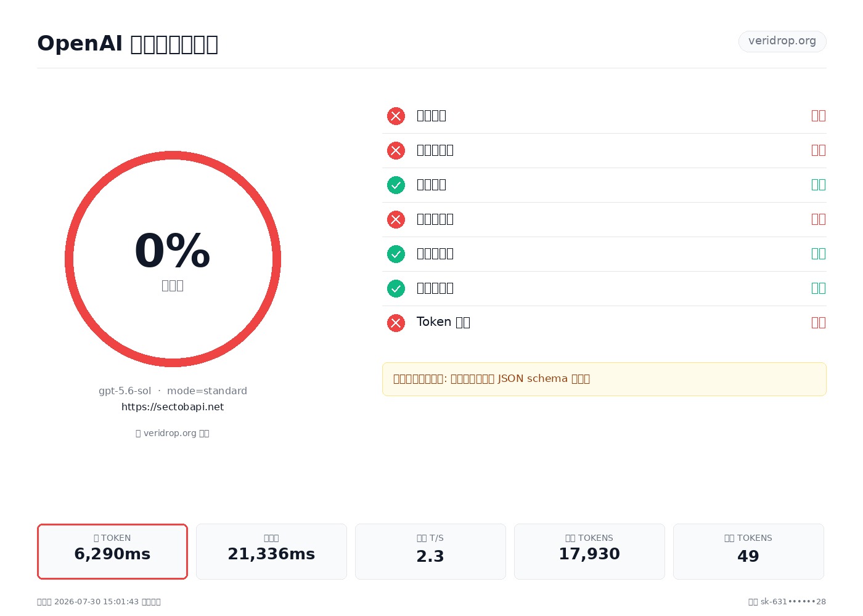863x616 pixels.
Task: Click the masked key sk-631••••••28
Action: tap(793, 601)
